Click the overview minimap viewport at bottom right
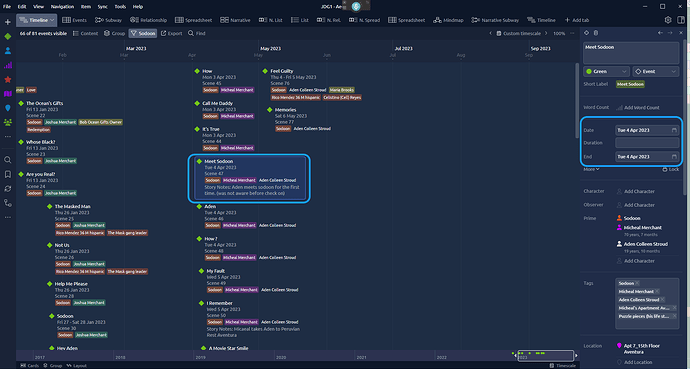 click(x=546, y=355)
